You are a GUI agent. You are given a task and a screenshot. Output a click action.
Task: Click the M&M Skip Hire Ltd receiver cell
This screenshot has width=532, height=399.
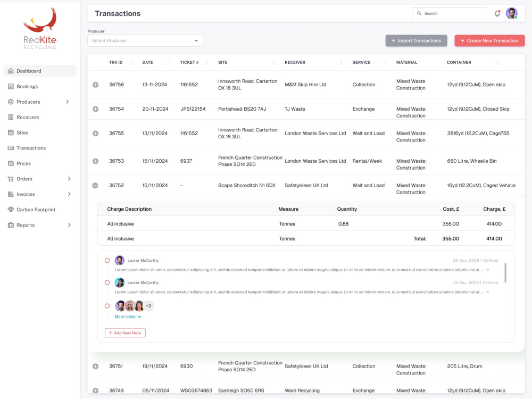305,85
